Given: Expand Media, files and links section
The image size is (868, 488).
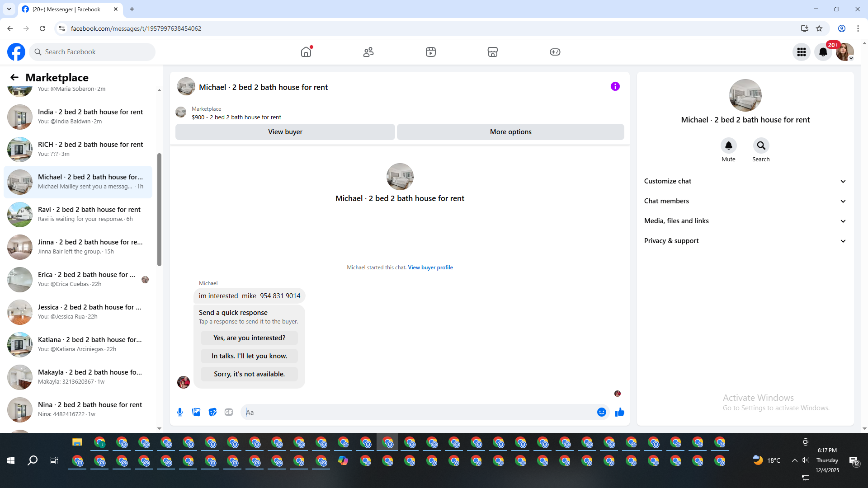Looking at the screenshot, I should pos(745,221).
